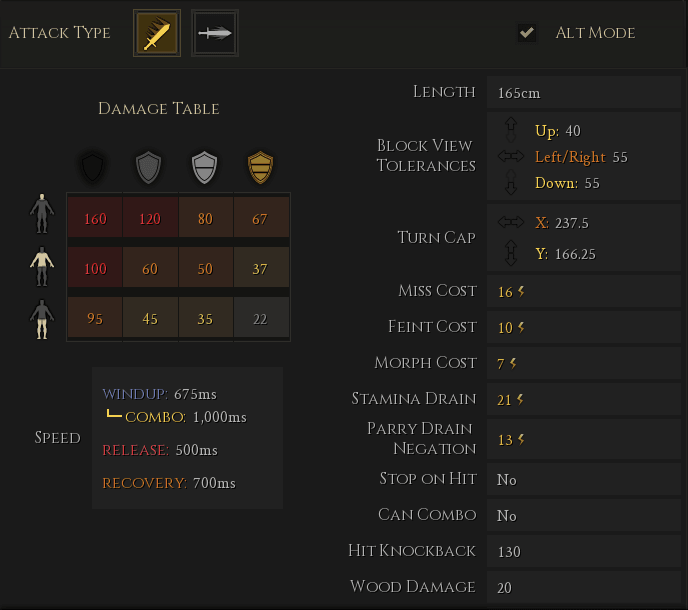
Task: Click the head hit body icon
Action: pyautogui.click(x=43, y=214)
